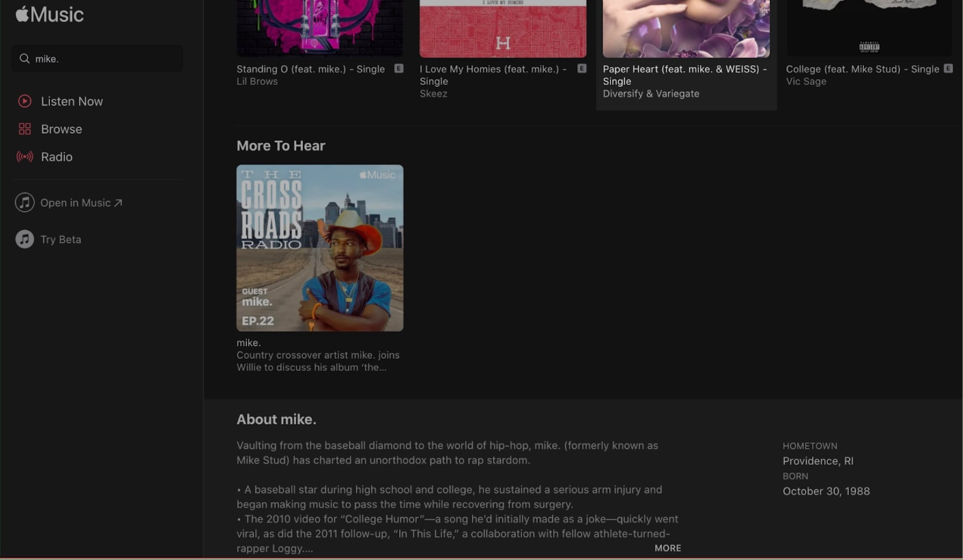Click the Apple Music logo
Image resolution: width=963 pixels, height=560 pixels.
click(49, 14)
